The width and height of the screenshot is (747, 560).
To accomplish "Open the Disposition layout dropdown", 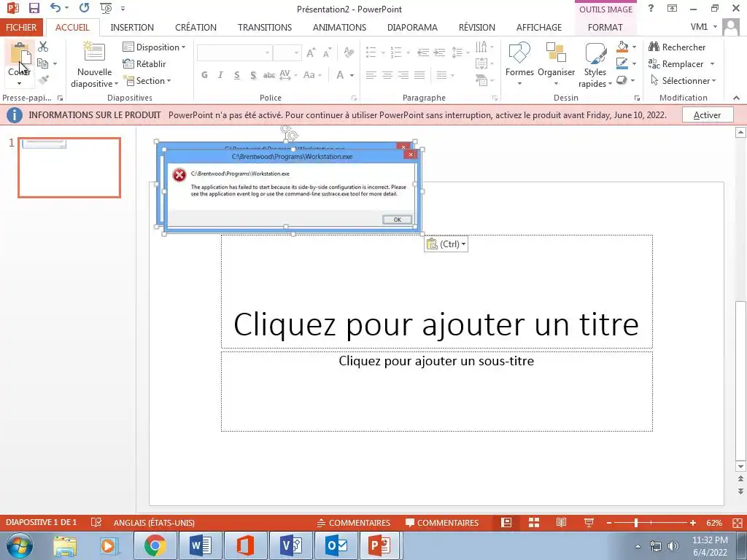I will pos(155,47).
